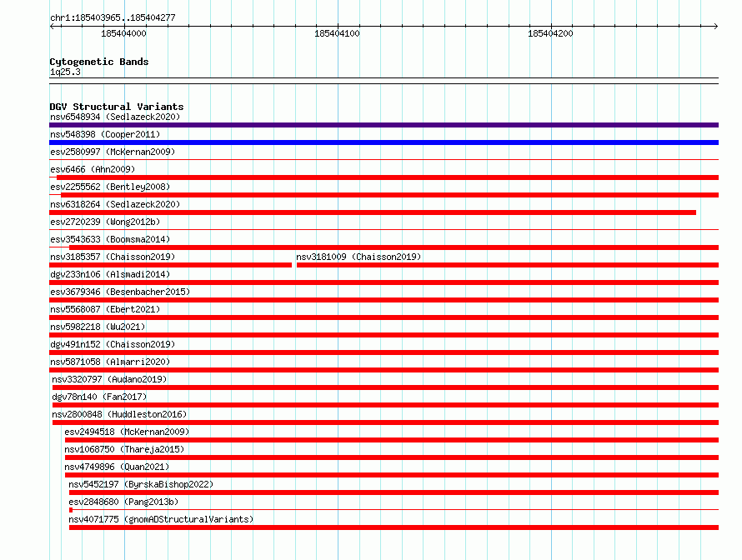Open the esv2720239 (Wong2012b) variant
This screenshot has height=560, width=742.
(105, 222)
